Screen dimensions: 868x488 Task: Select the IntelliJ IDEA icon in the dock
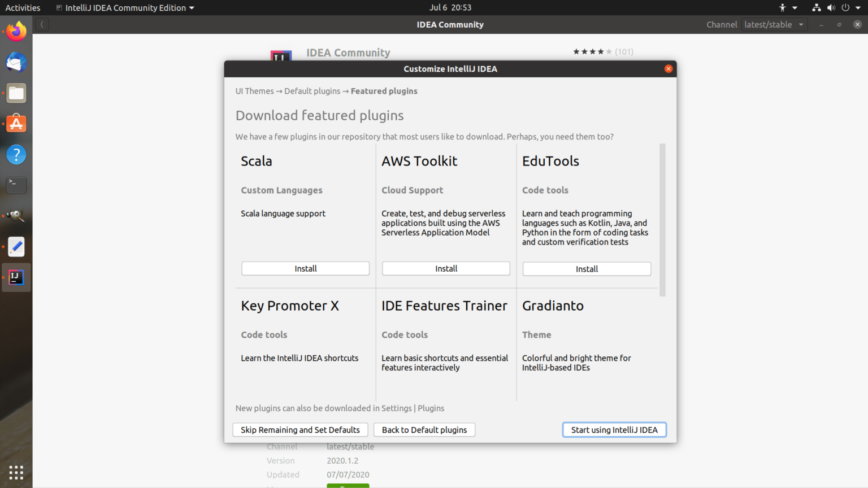point(15,277)
